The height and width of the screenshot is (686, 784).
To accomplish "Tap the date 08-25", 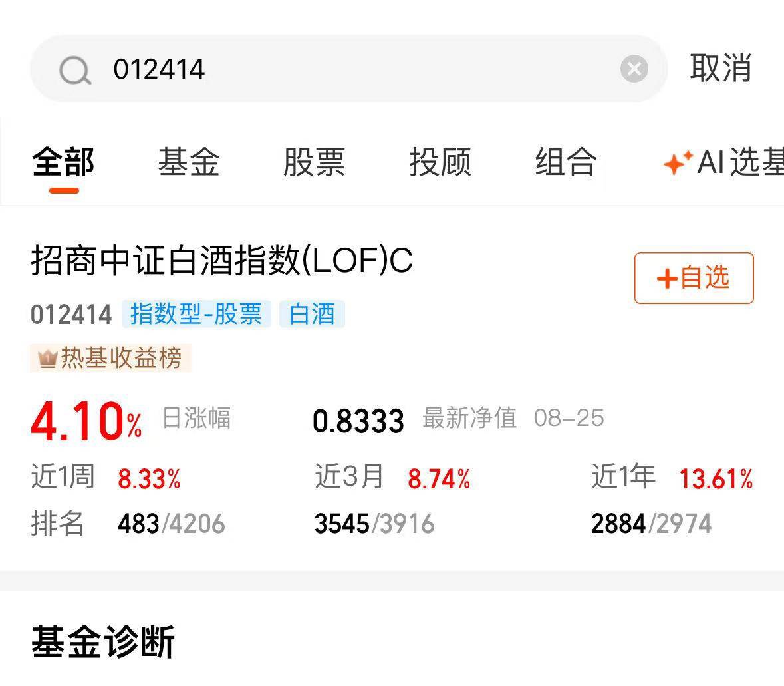I will pyautogui.click(x=569, y=418).
